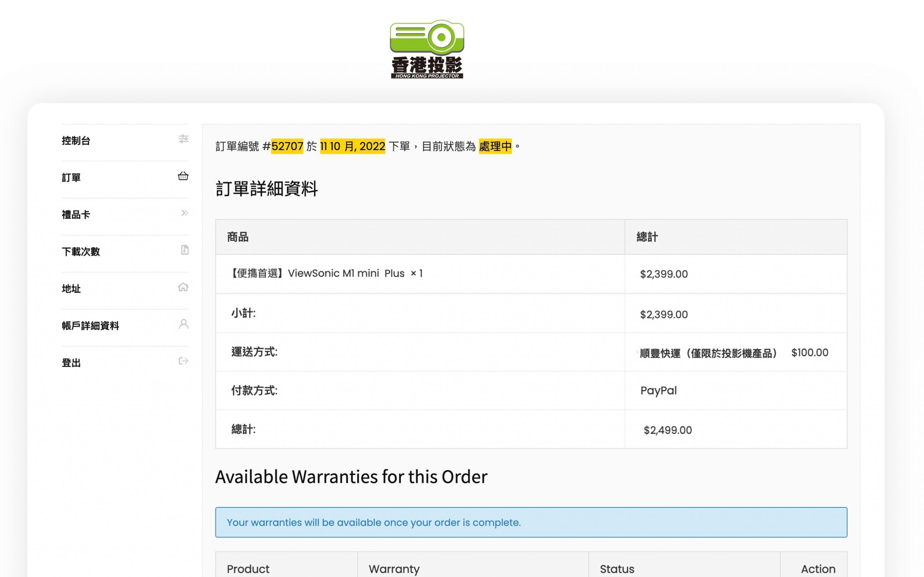Click the highlighted order number 52707
The image size is (924, 577).
tap(287, 146)
